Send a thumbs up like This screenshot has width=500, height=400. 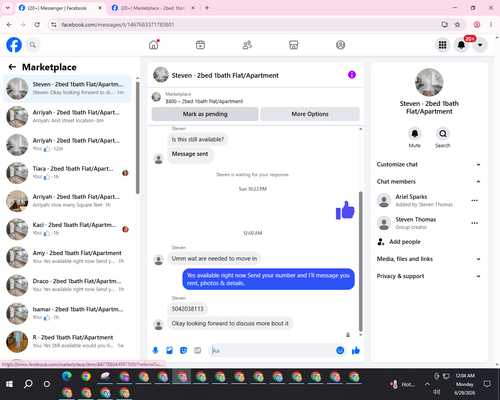click(x=356, y=350)
